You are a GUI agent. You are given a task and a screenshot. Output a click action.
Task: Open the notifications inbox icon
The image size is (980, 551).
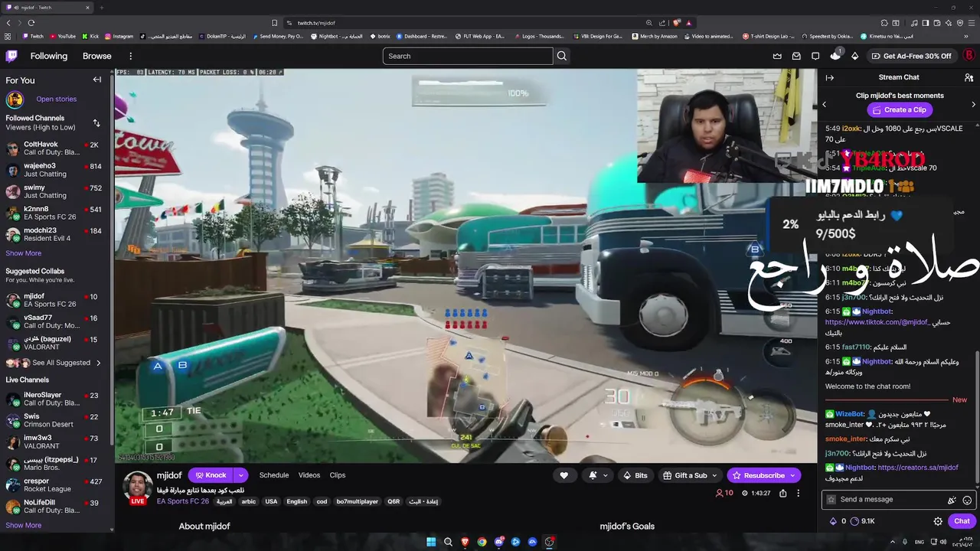click(796, 56)
